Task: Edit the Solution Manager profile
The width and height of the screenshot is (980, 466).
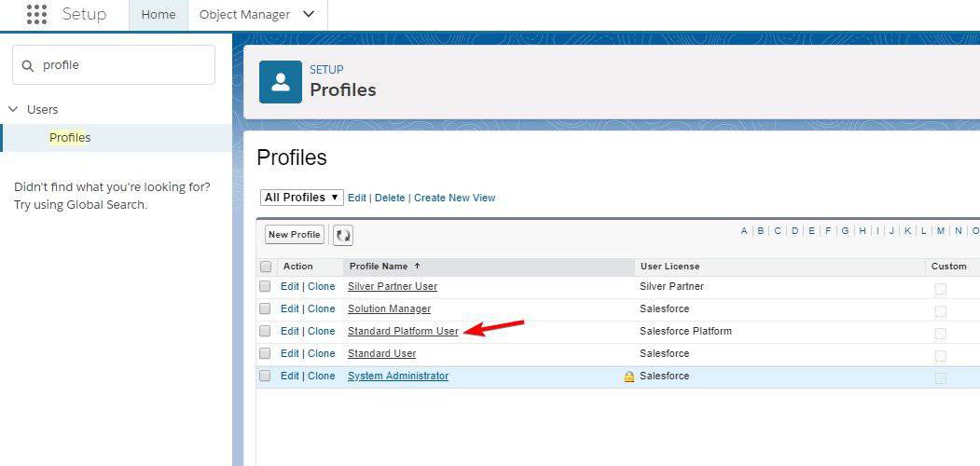Action: [289, 308]
